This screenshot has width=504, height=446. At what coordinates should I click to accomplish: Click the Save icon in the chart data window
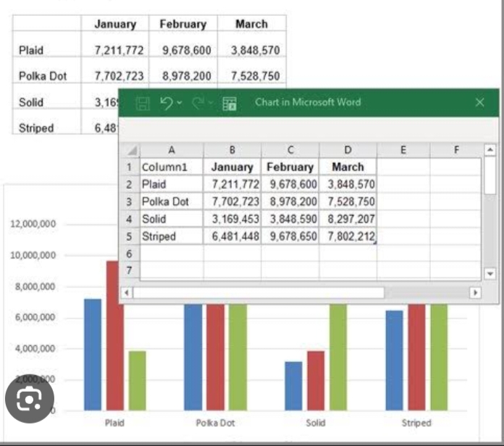click(143, 103)
